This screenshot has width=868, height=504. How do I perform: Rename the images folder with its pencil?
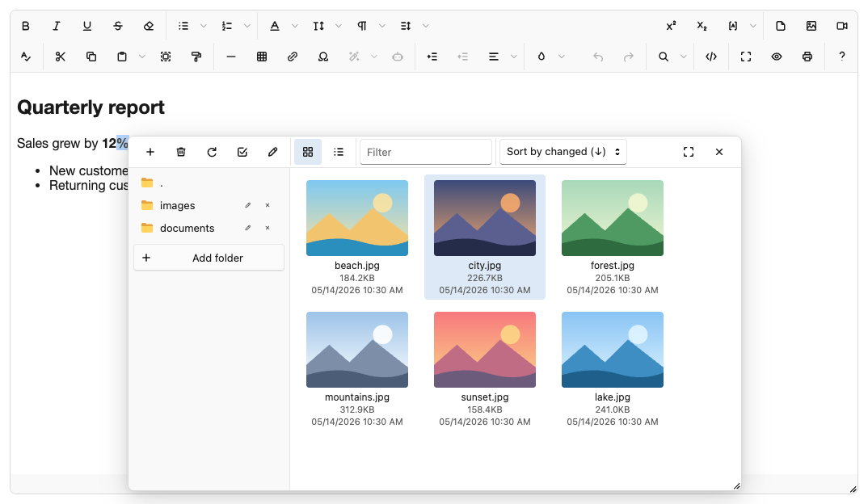(x=248, y=205)
